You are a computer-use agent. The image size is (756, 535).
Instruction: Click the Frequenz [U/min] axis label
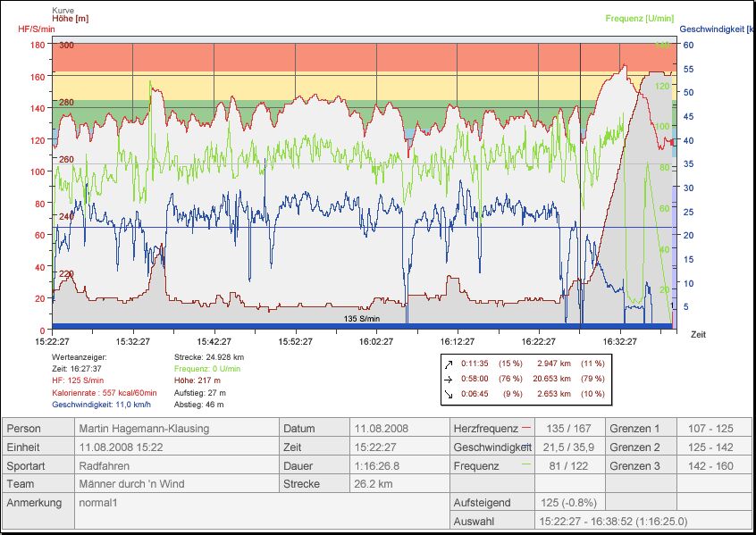click(x=638, y=18)
